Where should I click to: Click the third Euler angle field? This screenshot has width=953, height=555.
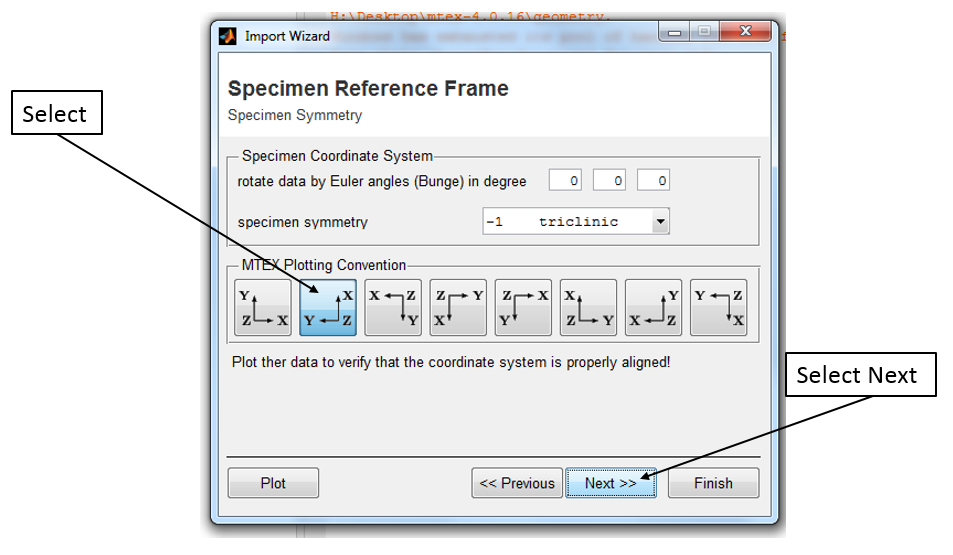pos(653,181)
